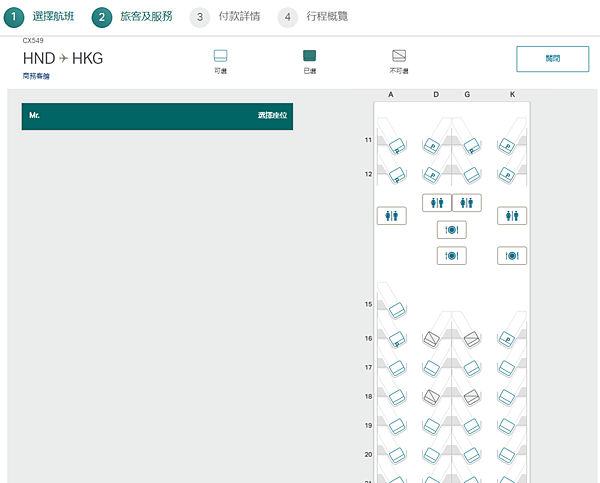Select seat 19D
The width and height of the screenshot is (600, 483).
point(431,426)
